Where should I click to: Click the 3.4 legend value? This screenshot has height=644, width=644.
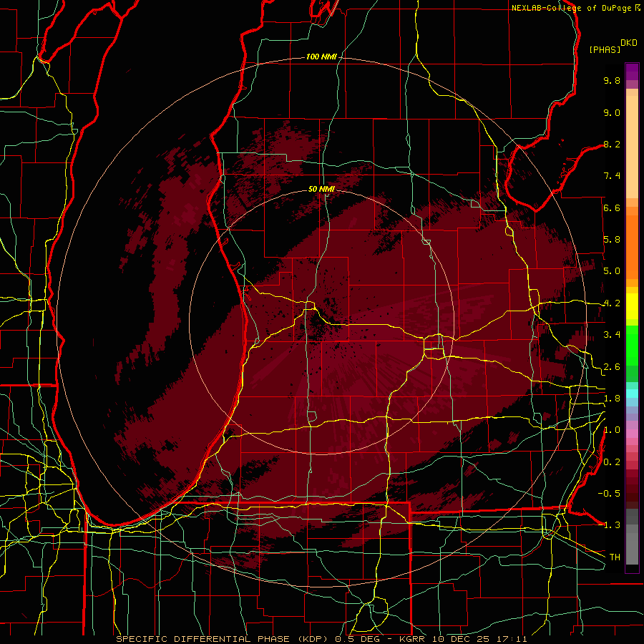tap(612, 335)
